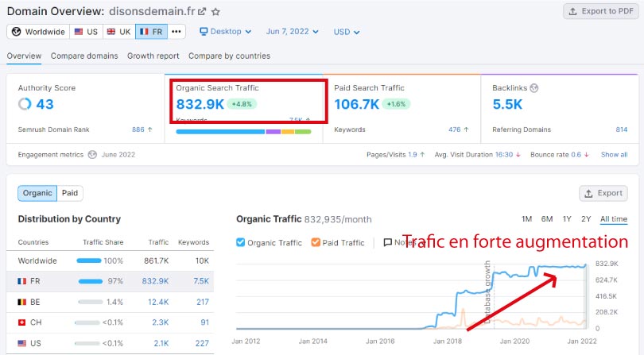This screenshot has height=355, width=644.
Task: Click the Backlinks globe info icon
Action: coord(534,88)
